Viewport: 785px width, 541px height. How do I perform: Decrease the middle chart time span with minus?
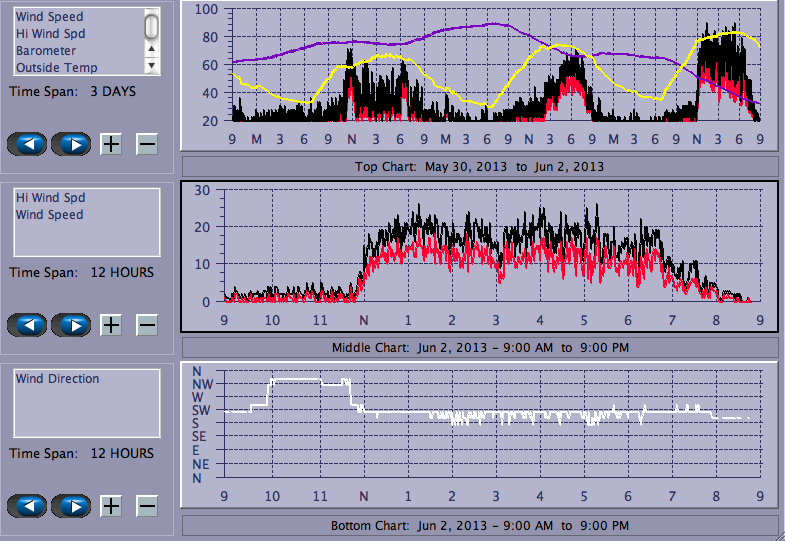(147, 325)
